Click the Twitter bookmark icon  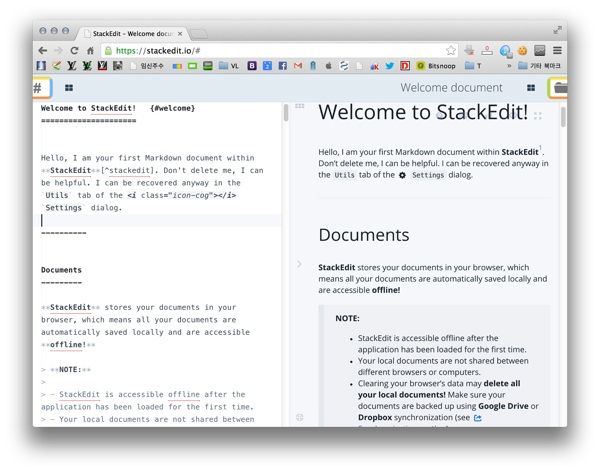389,66
